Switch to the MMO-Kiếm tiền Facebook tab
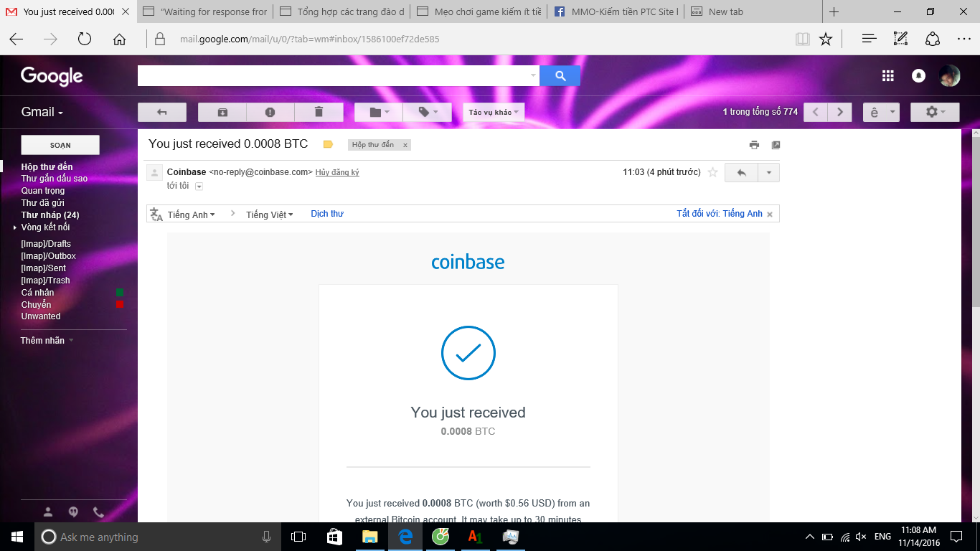This screenshot has width=980, height=551. (616, 11)
